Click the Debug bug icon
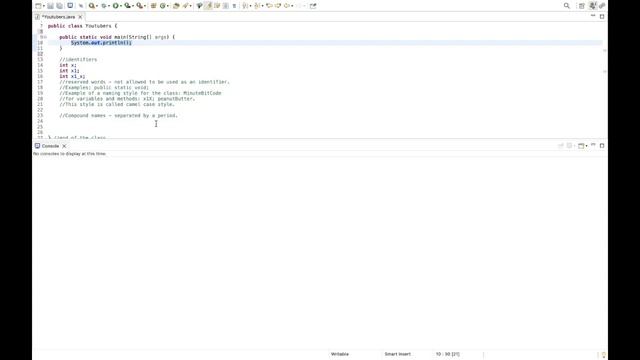 pyautogui.click(x=104, y=6)
